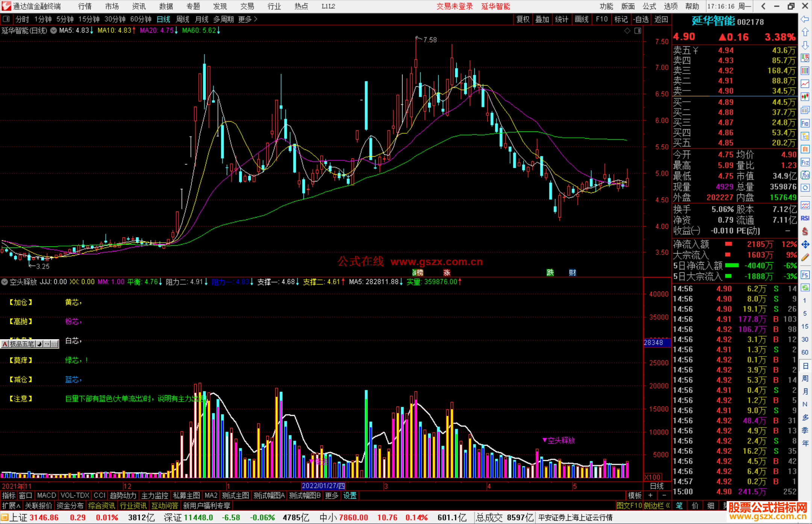Expand the 扩展 panel toggle

pyautogui.click(x=11, y=506)
